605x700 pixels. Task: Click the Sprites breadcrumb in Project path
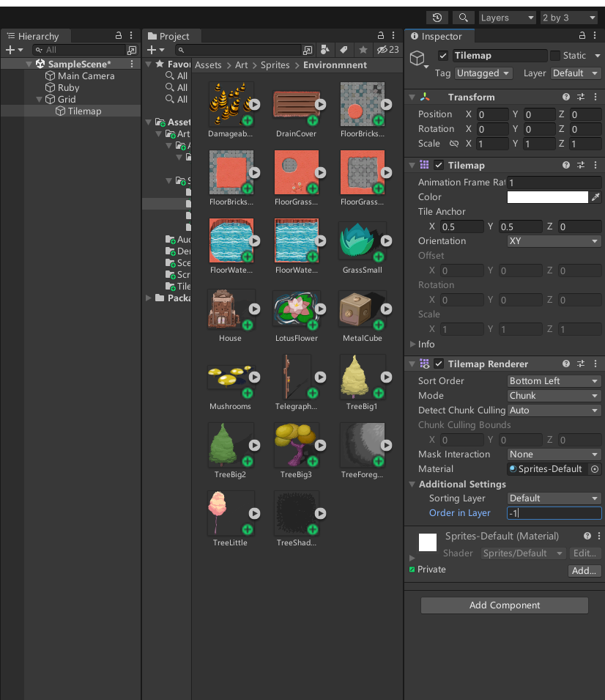[276, 65]
